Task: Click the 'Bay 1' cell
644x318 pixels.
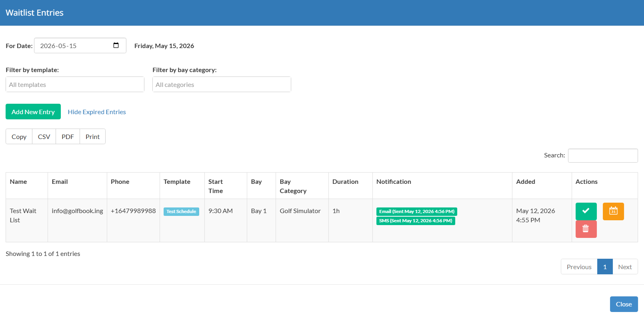Action: (261, 220)
